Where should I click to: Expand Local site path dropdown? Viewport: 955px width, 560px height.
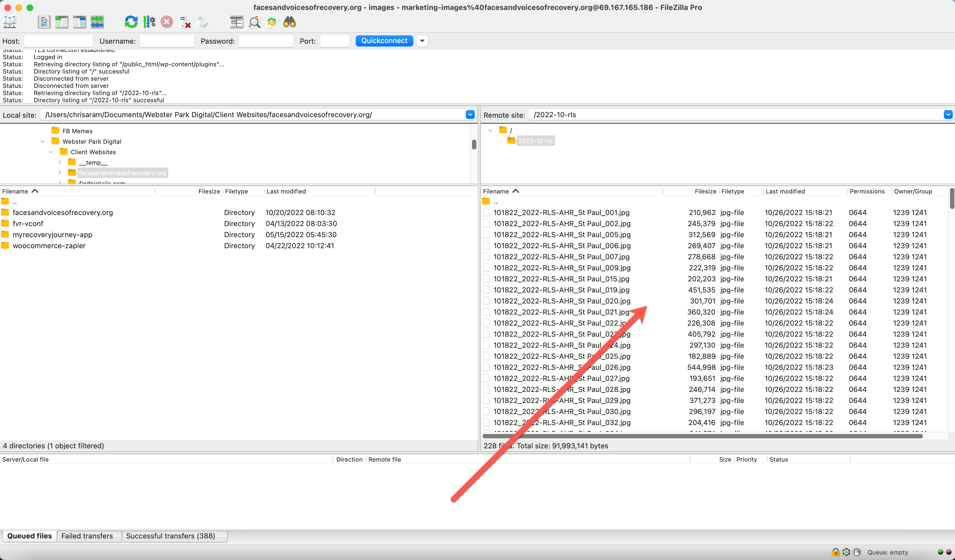(470, 115)
